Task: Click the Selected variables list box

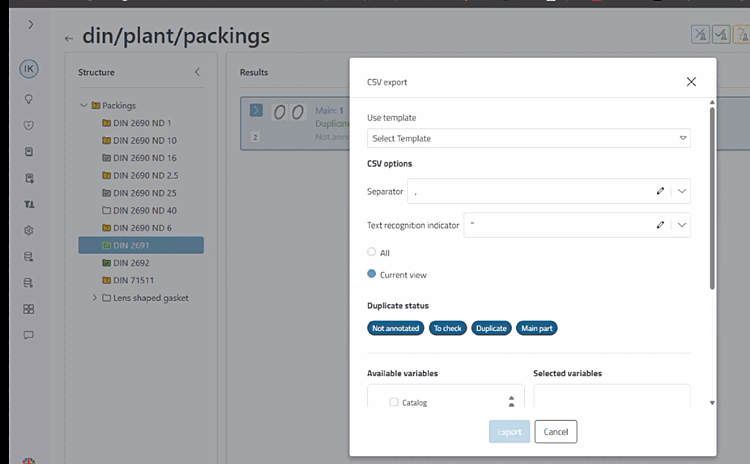Action: tap(612, 396)
